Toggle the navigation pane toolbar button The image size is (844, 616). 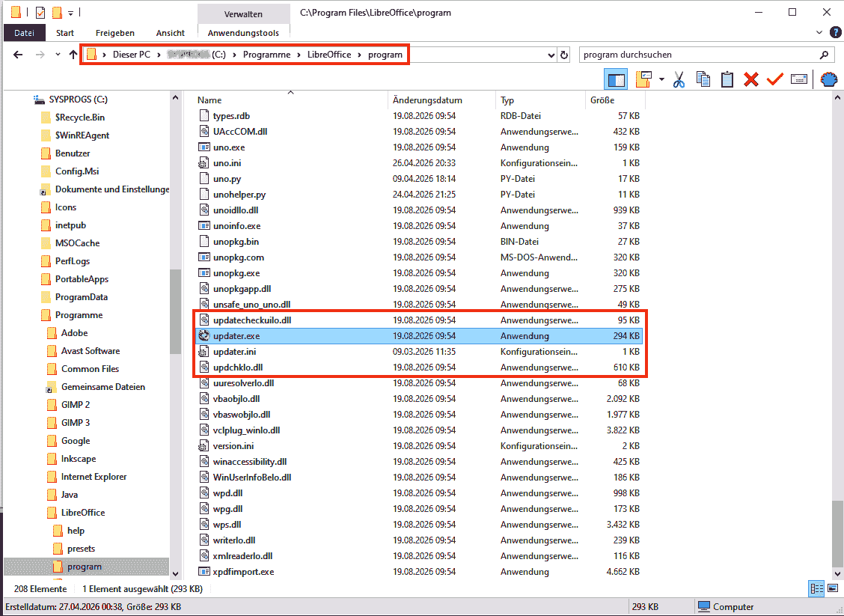[616, 80]
